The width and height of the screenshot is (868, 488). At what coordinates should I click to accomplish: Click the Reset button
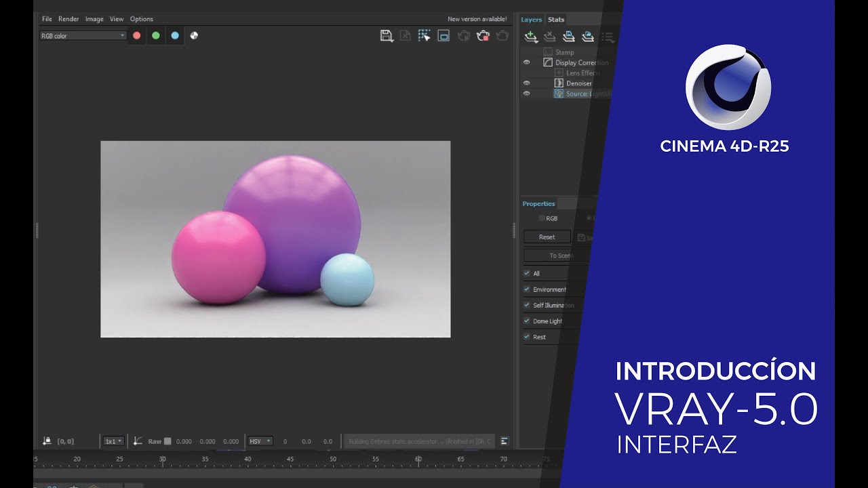[547, 237]
